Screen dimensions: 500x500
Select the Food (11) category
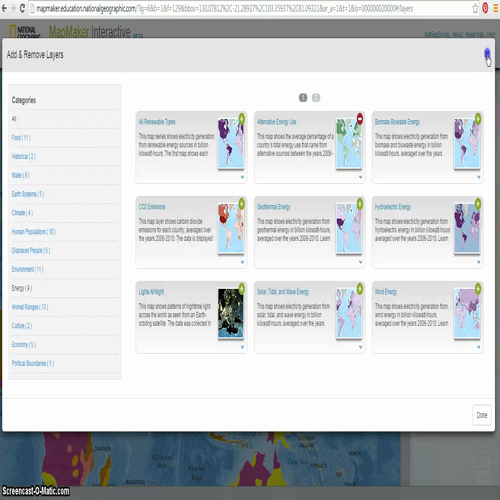[x=21, y=137]
